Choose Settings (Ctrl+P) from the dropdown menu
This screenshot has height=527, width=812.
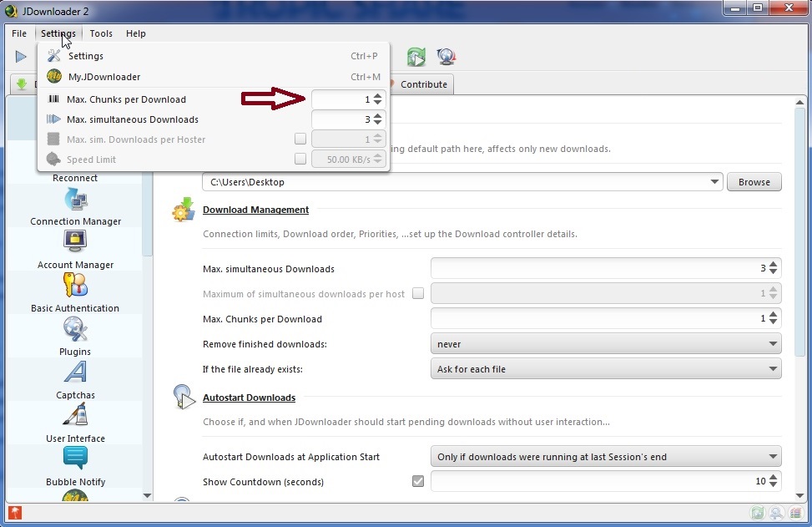tap(214, 56)
